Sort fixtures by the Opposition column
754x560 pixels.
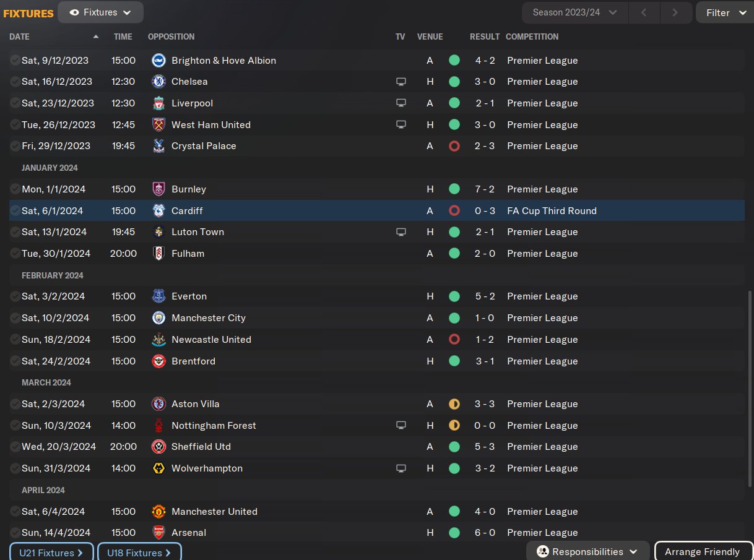coord(171,37)
